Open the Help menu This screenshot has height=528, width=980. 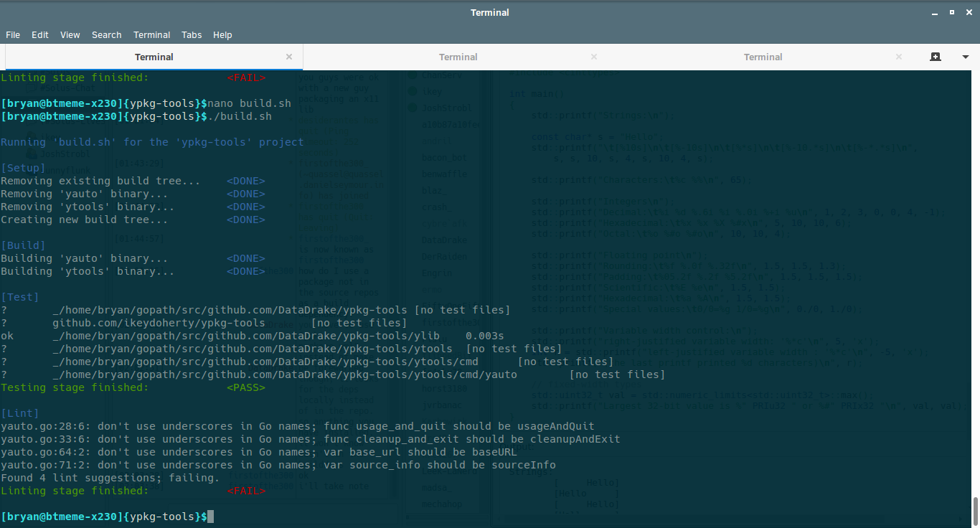pos(222,34)
